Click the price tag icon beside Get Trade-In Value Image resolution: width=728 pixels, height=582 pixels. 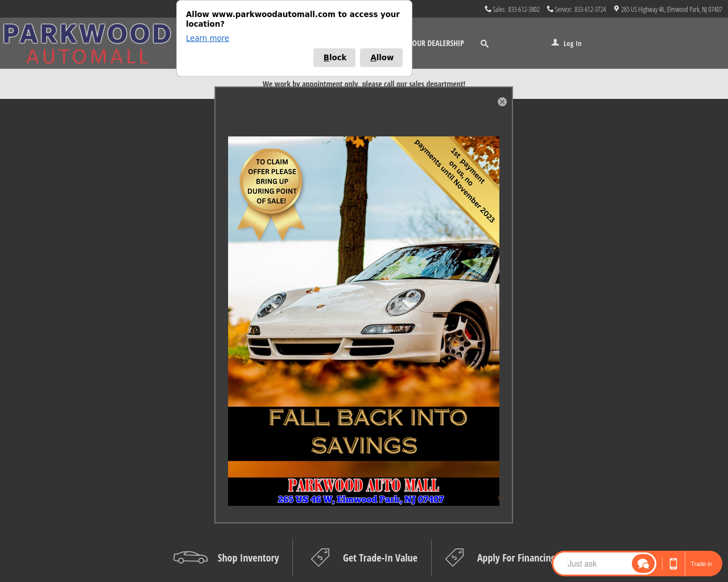(320, 558)
